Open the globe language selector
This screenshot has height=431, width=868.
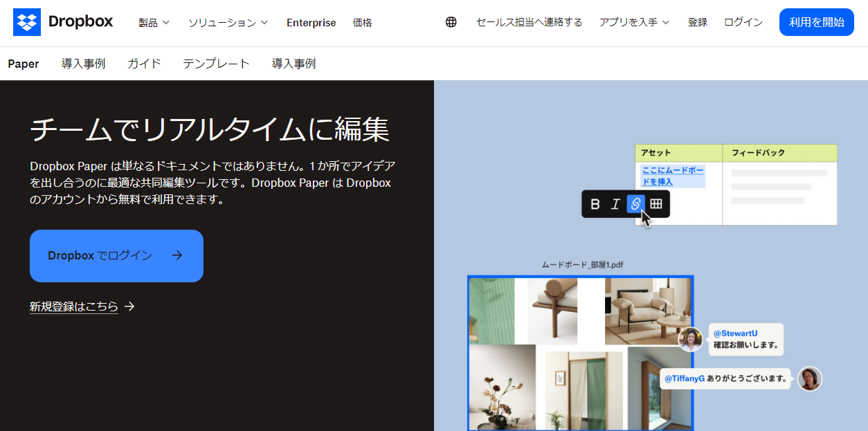point(451,22)
